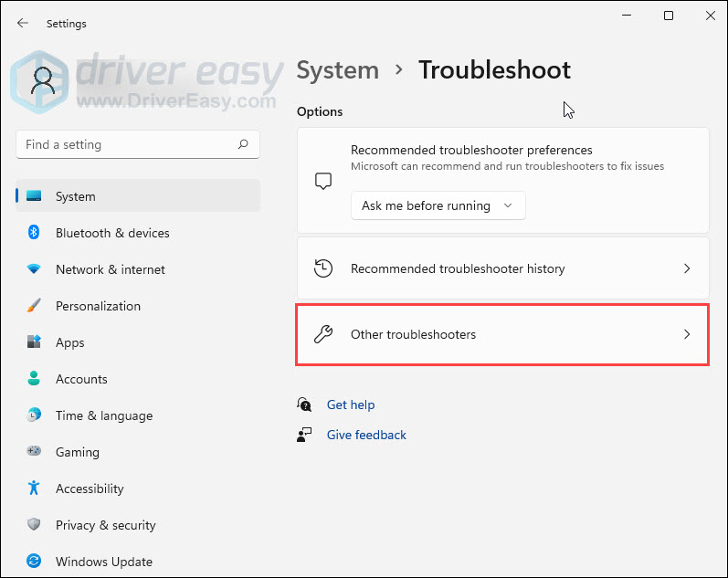This screenshot has height=578, width=728.
Task: Click the Personalization paintbrush icon
Action: [34, 306]
